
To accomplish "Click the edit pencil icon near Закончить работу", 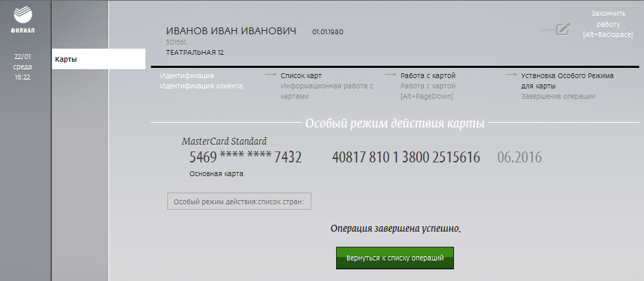I will (563, 29).
